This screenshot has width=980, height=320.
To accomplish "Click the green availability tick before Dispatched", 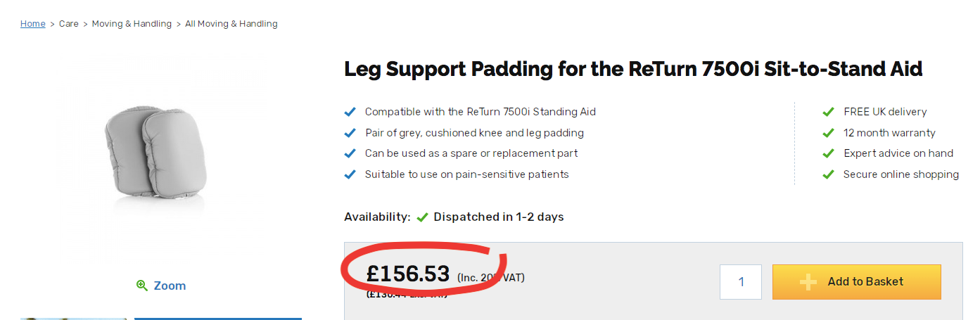I will pos(422,217).
